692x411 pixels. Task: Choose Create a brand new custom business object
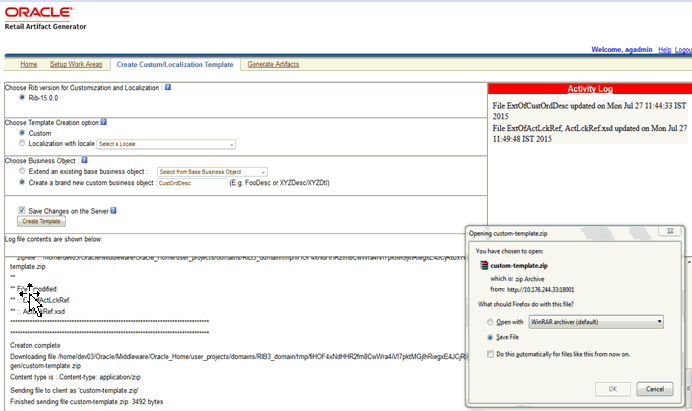point(22,182)
